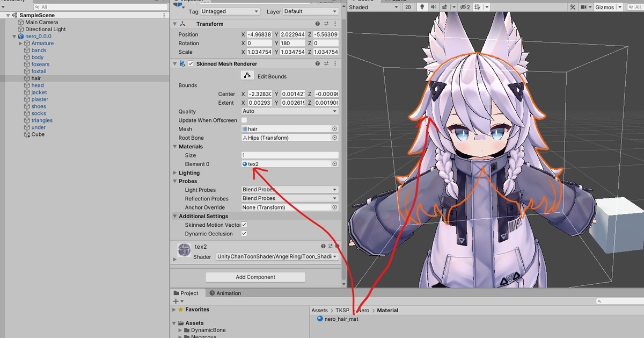644x338 pixels.
Task: Collapse nero_0.0.0 object in Hierarchy
Action: coord(14,37)
